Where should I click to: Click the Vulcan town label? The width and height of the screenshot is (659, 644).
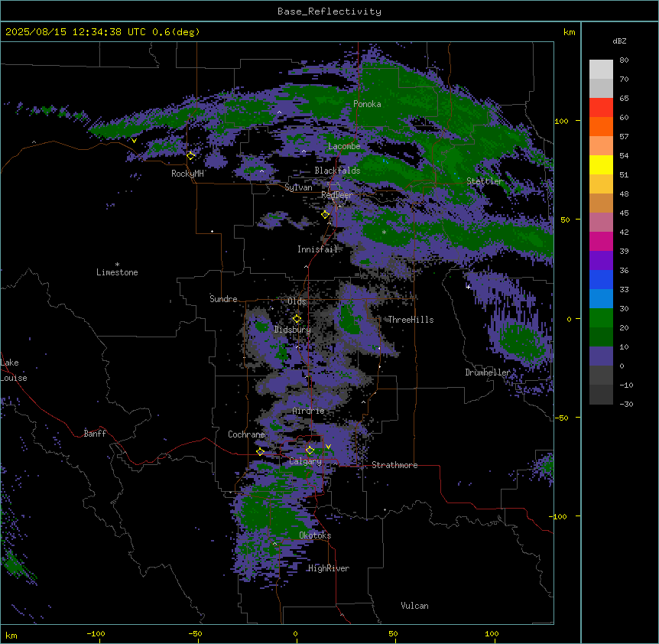pyautogui.click(x=414, y=606)
